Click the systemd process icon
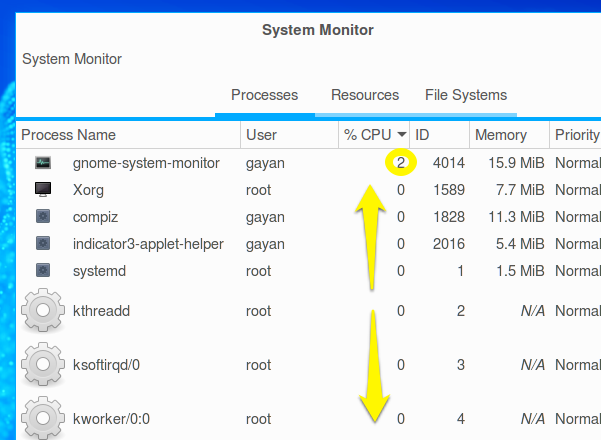601x440 pixels. pos(43,270)
